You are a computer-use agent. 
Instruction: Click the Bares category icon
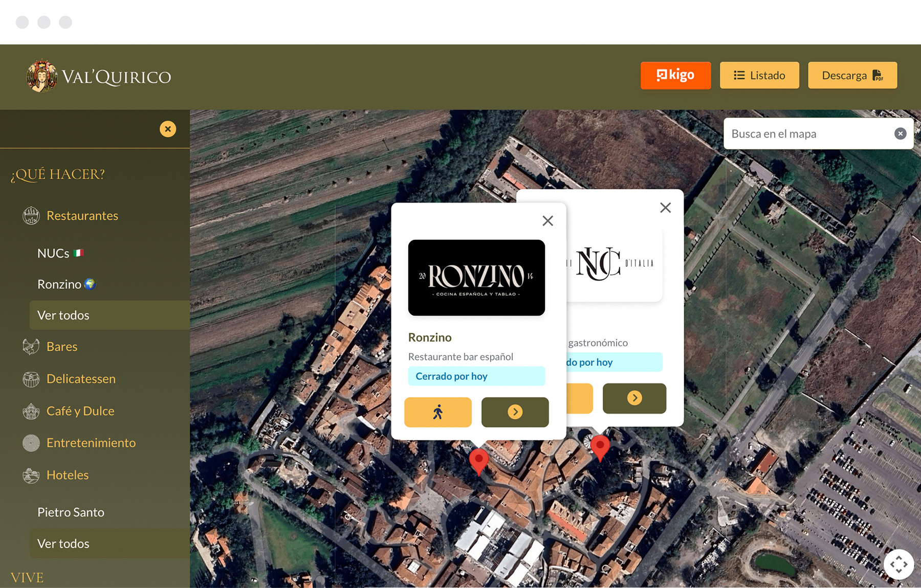pos(31,347)
